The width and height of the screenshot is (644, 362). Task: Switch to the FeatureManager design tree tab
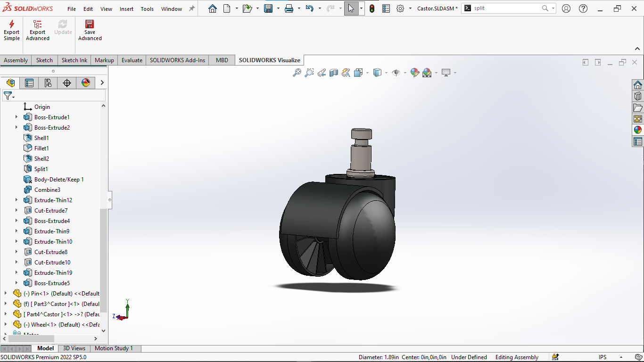pos(10,83)
